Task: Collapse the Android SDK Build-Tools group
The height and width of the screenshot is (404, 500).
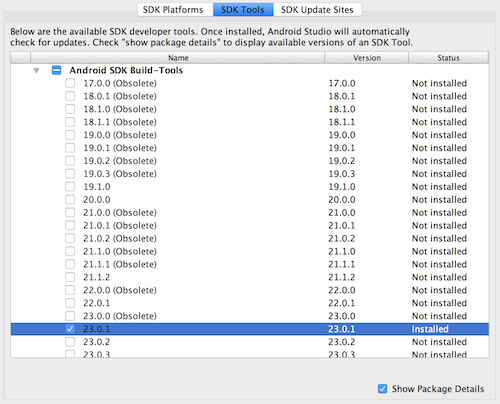Action: click(36, 70)
